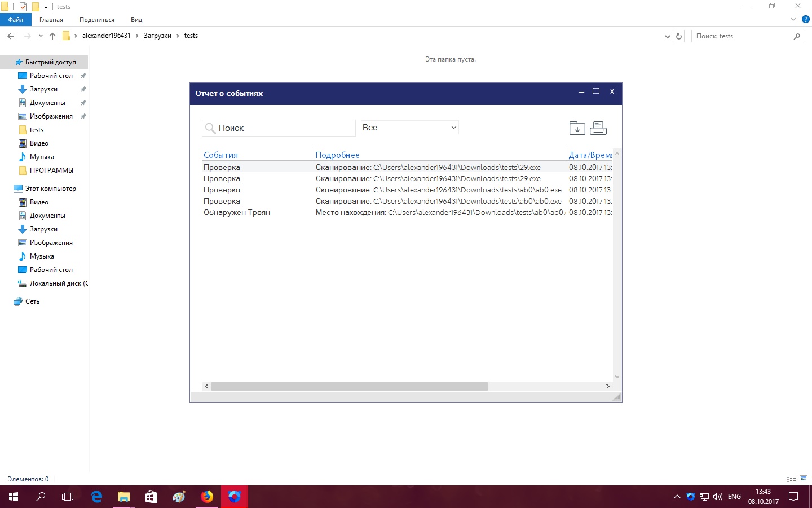Click the down arrow of report vertical scrollbar

617,377
